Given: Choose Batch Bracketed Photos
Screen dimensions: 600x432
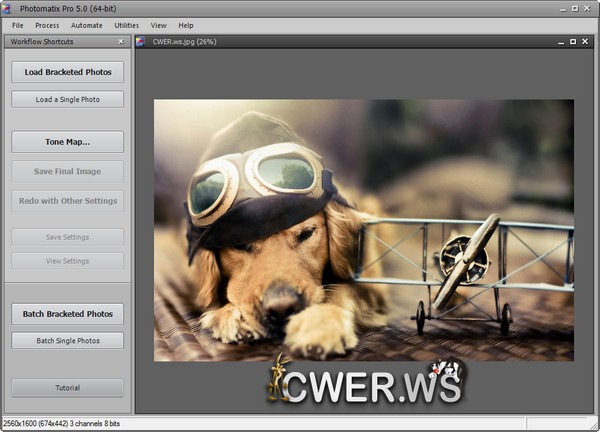Looking at the screenshot, I should point(68,314).
